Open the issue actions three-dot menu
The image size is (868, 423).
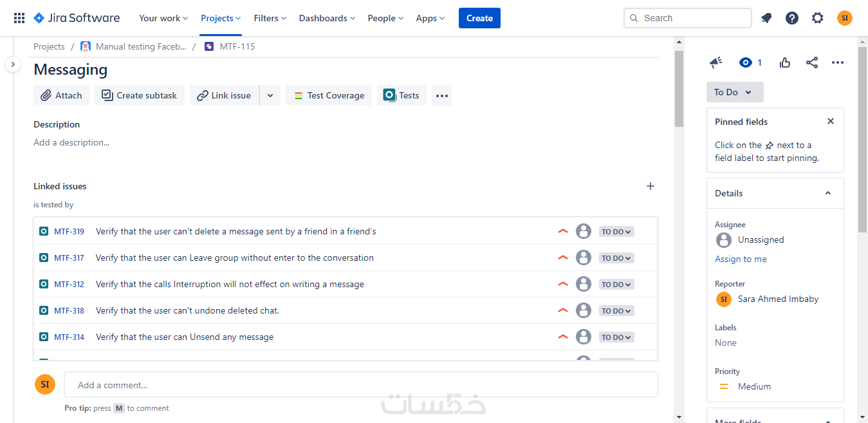tap(837, 62)
